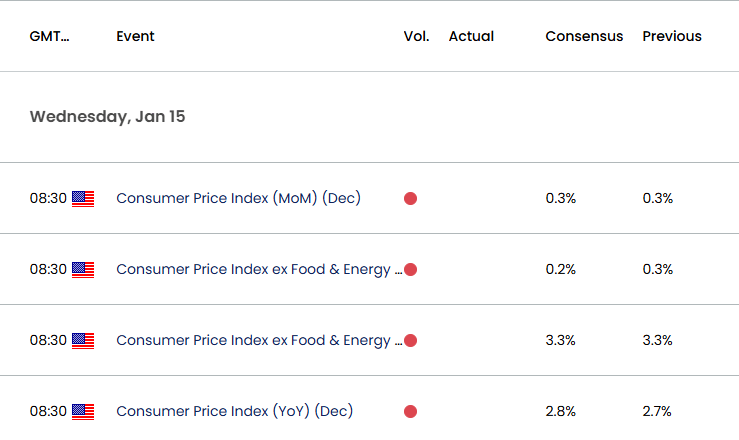Viewport: 739px width, 440px height.
Task: Click the Previous column header
Action: point(672,36)
